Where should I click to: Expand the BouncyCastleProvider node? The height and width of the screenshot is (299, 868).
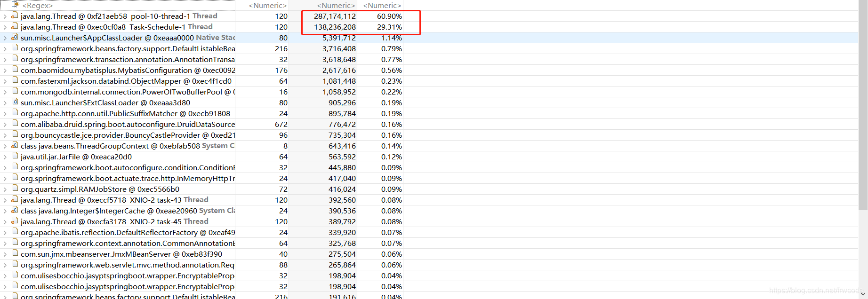(x=5, y=135)
